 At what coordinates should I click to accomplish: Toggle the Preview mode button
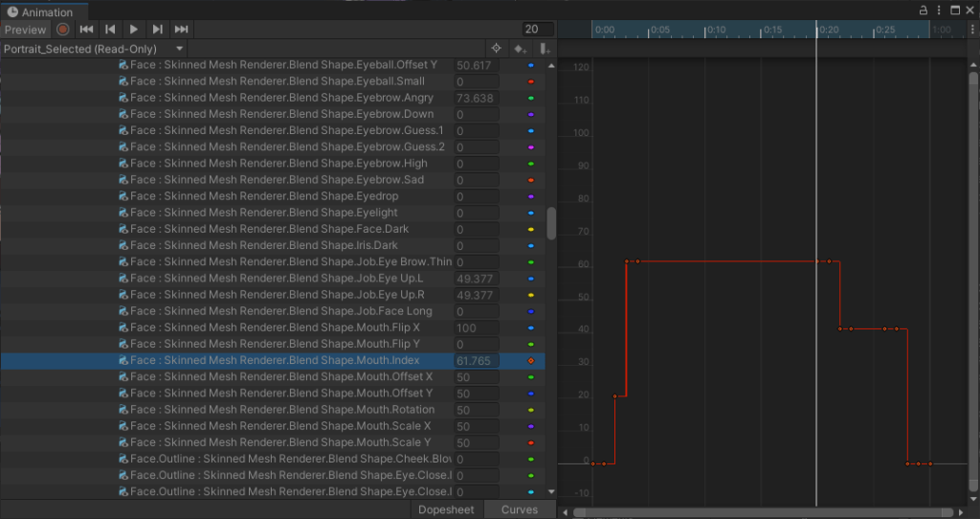[26, 30]
